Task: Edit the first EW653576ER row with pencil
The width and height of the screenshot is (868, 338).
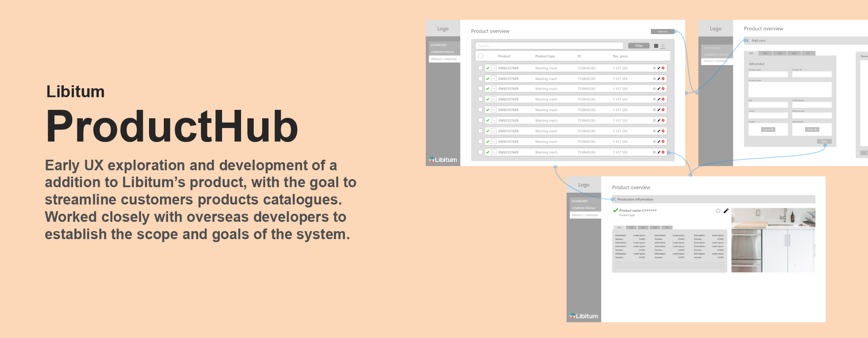Action: (659, 68)
